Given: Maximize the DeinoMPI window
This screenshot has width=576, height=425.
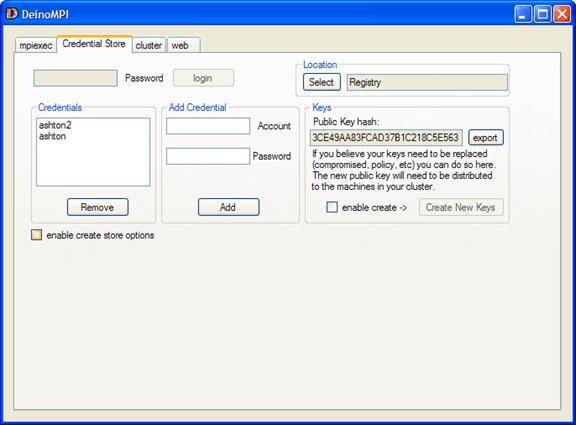Looking at the screenshot, I should (543, 14).
